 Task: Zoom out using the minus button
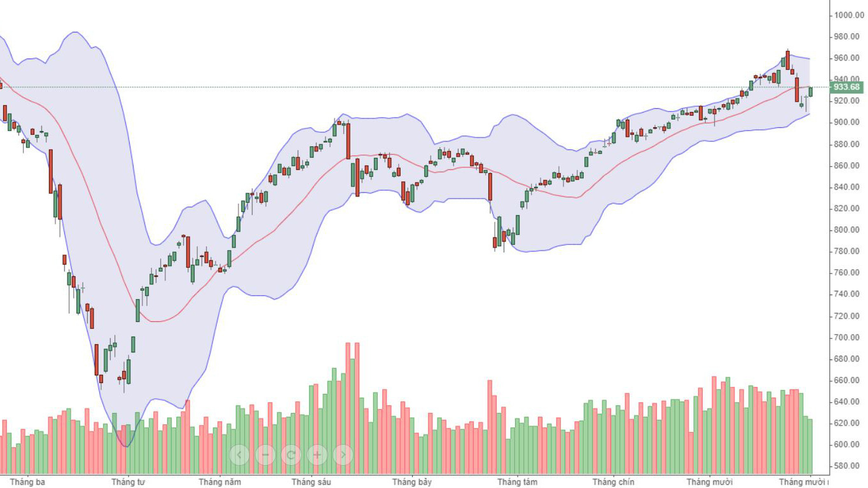pyautogui.click(x=265, y=454)
